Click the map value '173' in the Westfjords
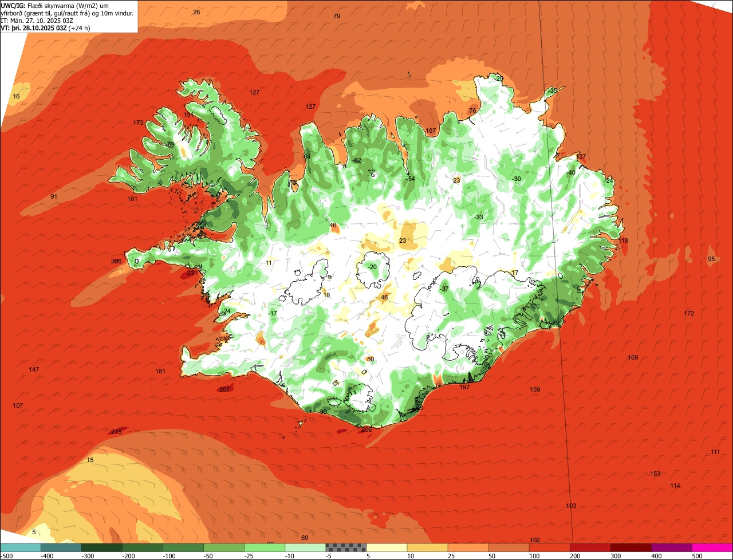Screen dimensions: 733x560 click(138, 123)
